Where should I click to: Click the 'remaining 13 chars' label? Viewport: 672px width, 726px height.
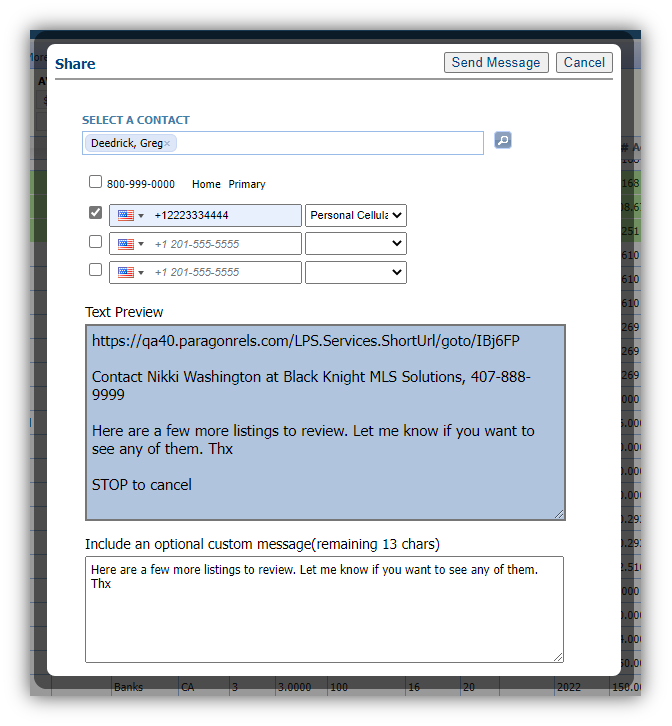(x=376, y=544)
